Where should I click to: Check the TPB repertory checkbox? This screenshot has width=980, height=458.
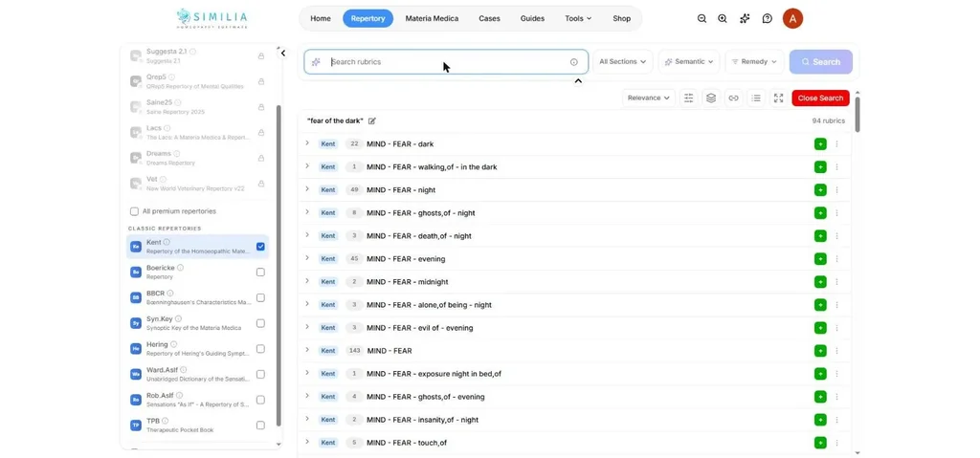[x=260, y=425]
